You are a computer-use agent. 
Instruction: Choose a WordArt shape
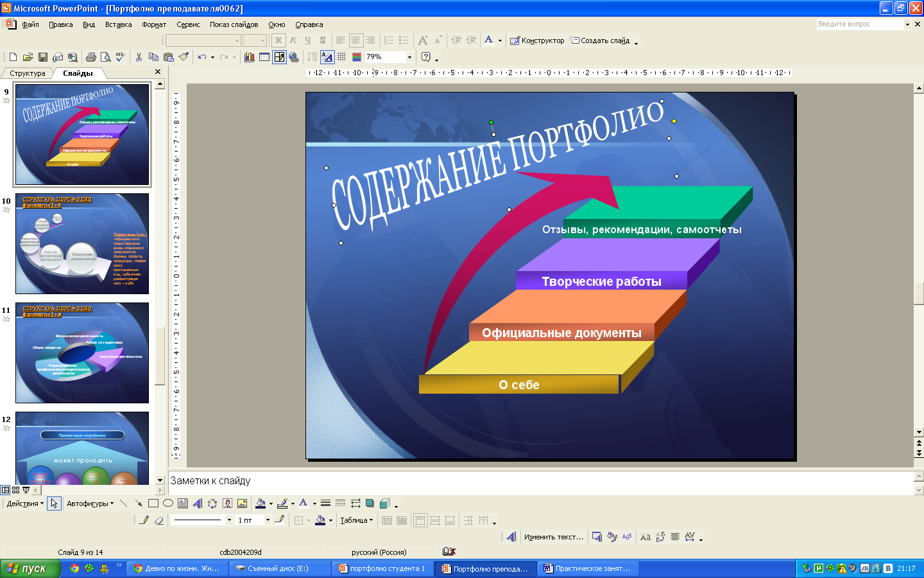click(627, 537)
